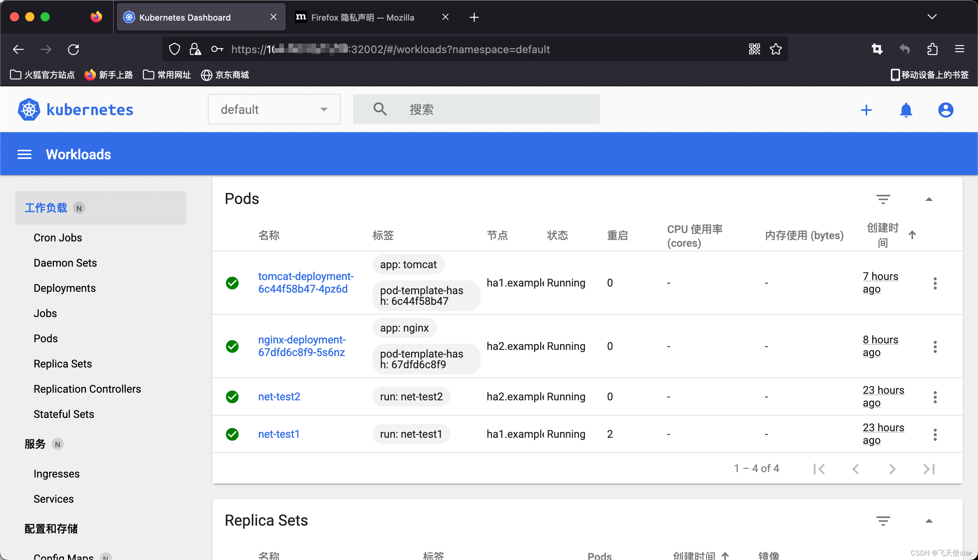The width and height of the screenshot is (978, 560).
Task: Click the run: net-test2 label chip
Action: [x=411, y=397]
